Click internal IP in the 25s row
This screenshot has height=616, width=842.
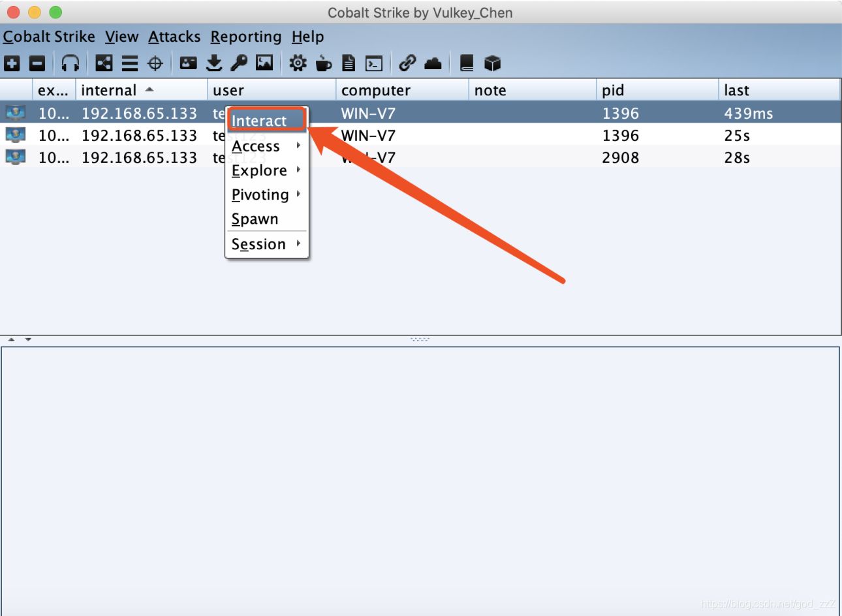click(139, 135)
